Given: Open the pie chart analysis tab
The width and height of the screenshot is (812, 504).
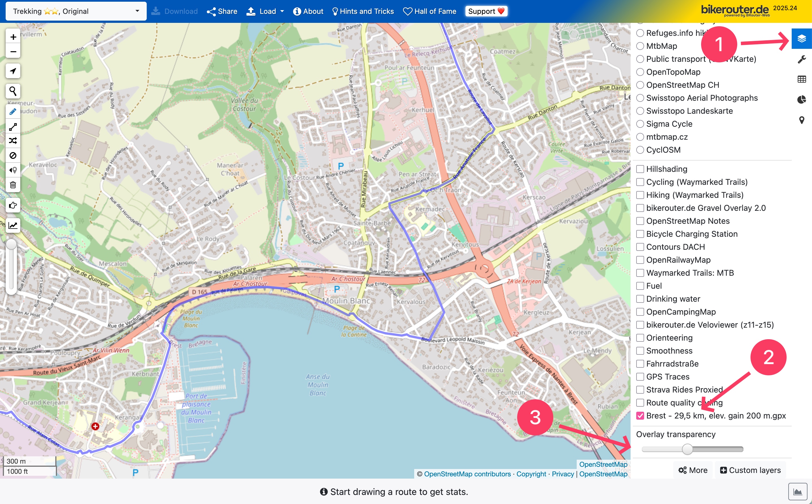Looking at the screenshot, I should (x=802, y=99).
